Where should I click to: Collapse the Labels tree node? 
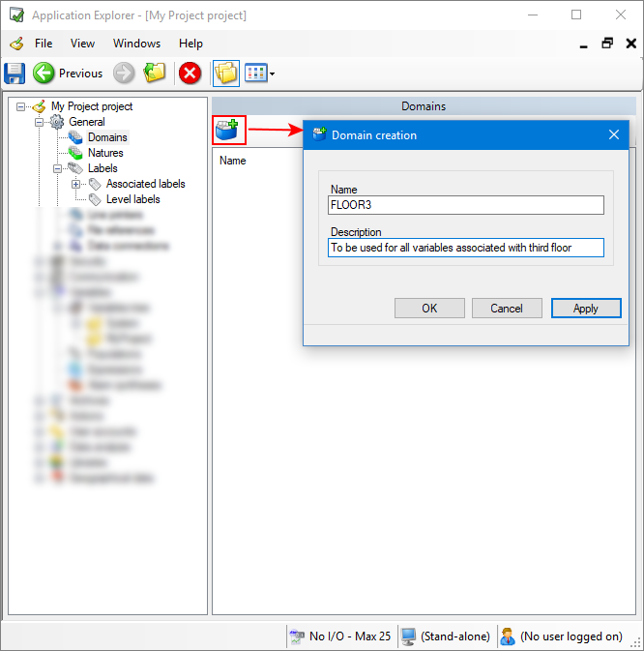click(58, 168)
